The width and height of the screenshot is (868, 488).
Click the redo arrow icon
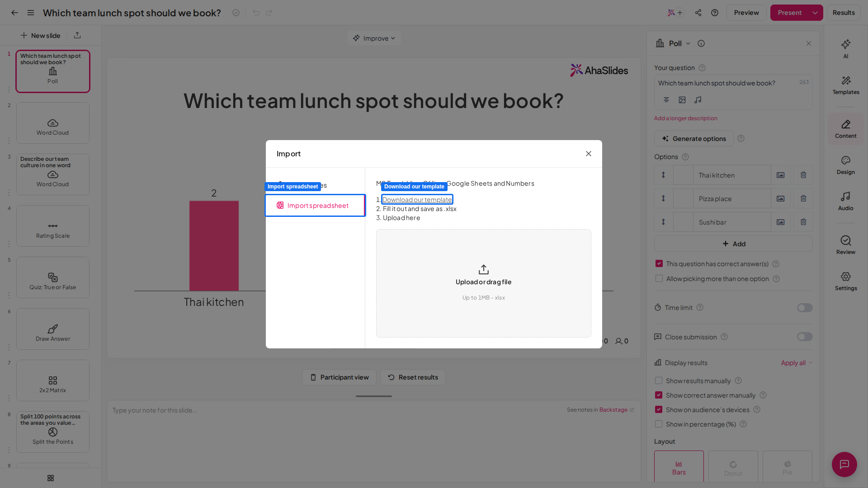coord(269,13)
